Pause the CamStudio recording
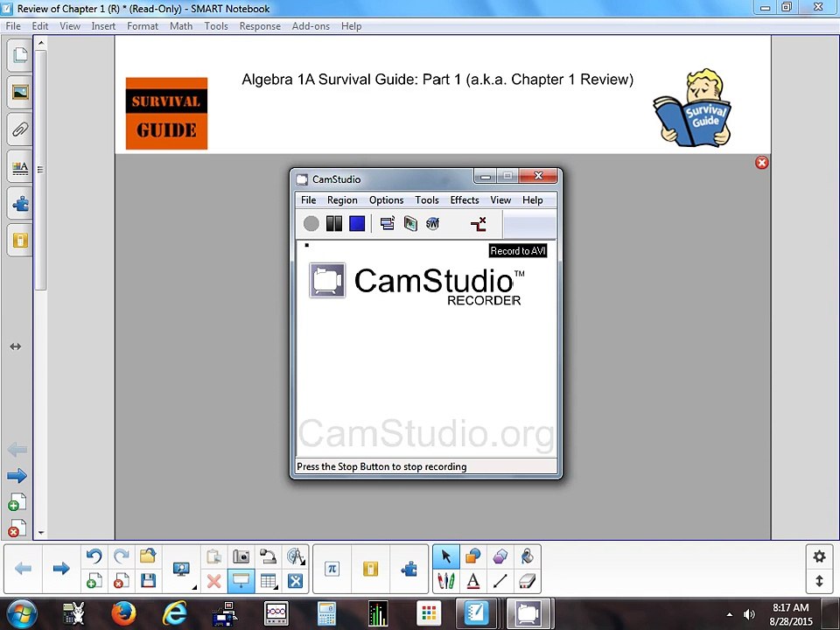Screen dimensions: 840x630 tap(333, 223)
